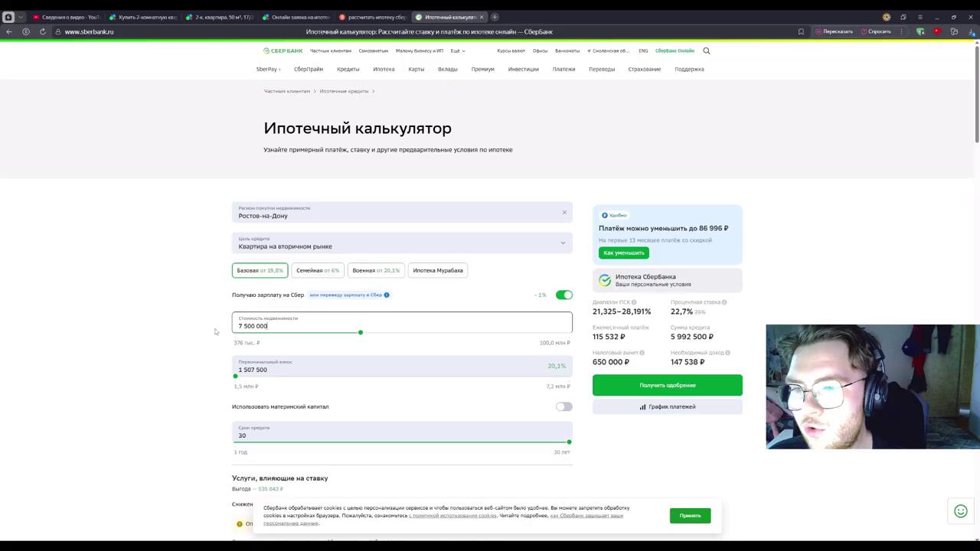Open the Страхование menu item
The image size is (980, 551).
[645, 69]
